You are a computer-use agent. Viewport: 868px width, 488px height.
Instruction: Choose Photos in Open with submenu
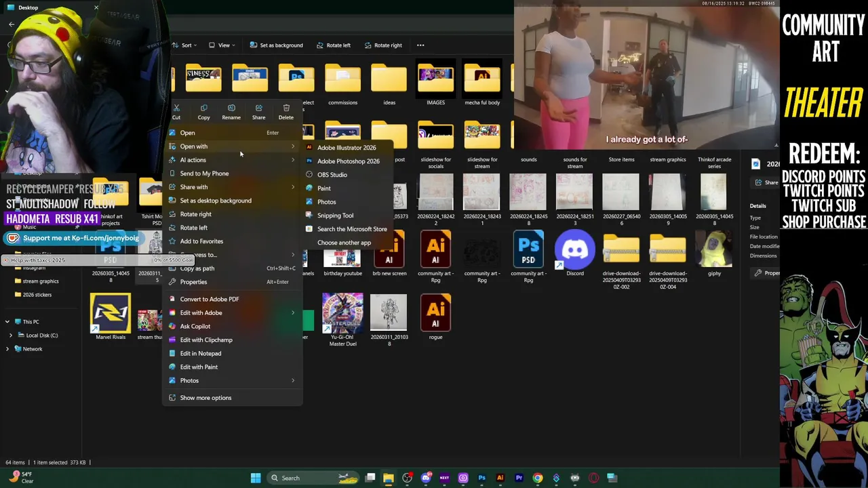click(x=326, y=202)
